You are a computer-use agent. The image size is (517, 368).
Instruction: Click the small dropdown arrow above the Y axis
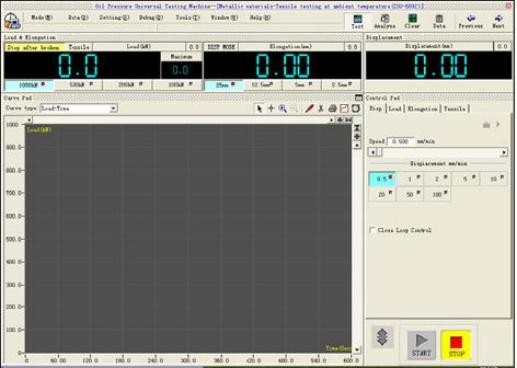pos(29,120)
